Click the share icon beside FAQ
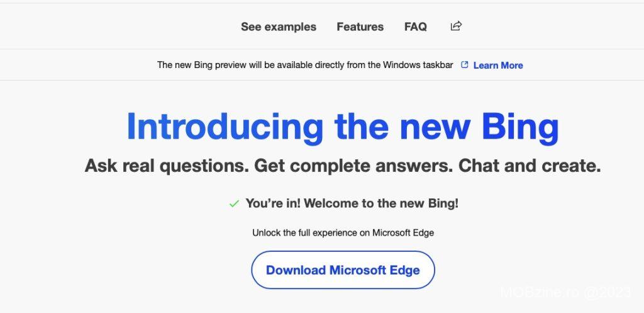Image resolution: width=644 pixels, height=313 pixels. tap(456, 26)
